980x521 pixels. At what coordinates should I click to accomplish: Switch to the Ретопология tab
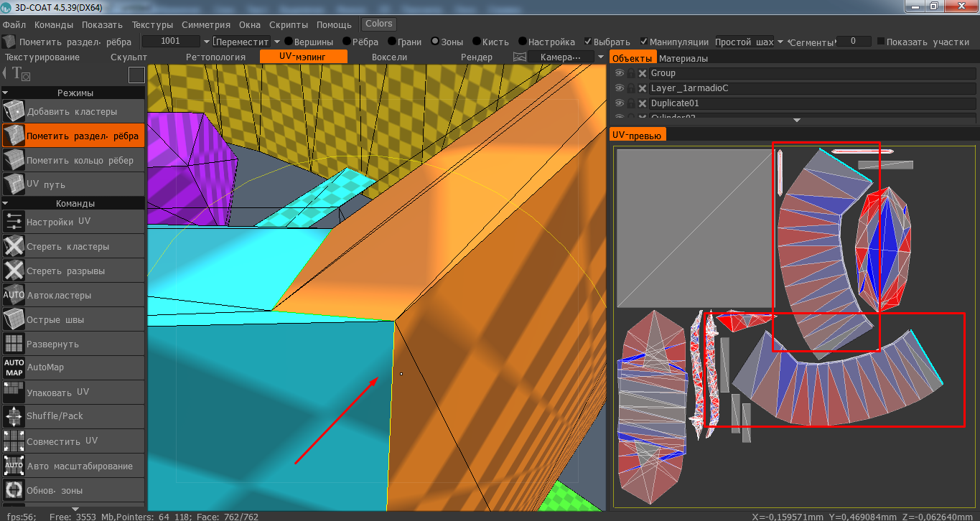[215, 57]
